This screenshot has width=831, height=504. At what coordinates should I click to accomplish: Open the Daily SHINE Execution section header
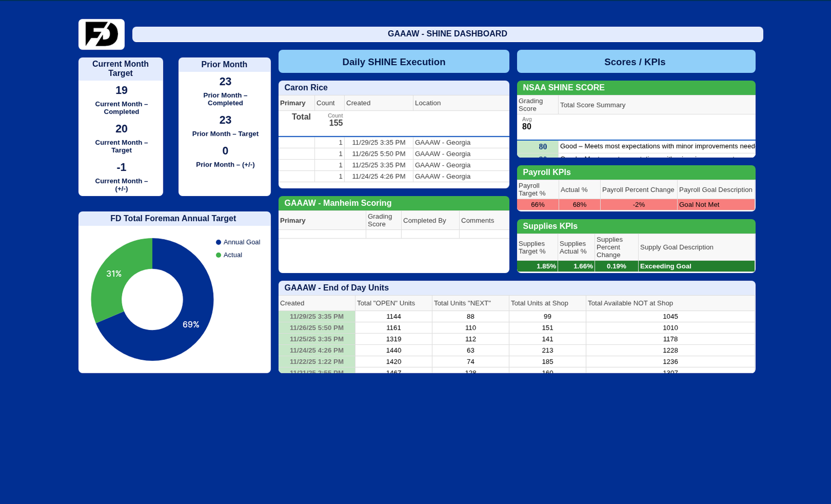[x=393, y=62]
